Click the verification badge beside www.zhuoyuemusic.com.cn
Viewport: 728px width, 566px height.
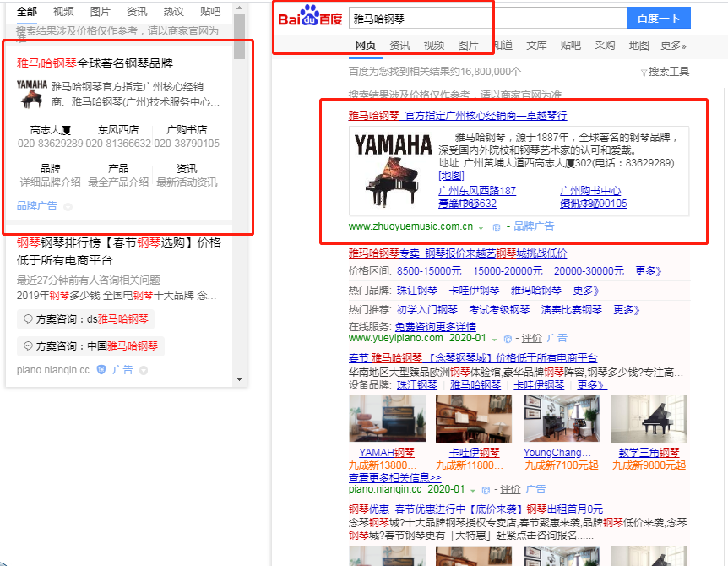click(x=497, y=226)
